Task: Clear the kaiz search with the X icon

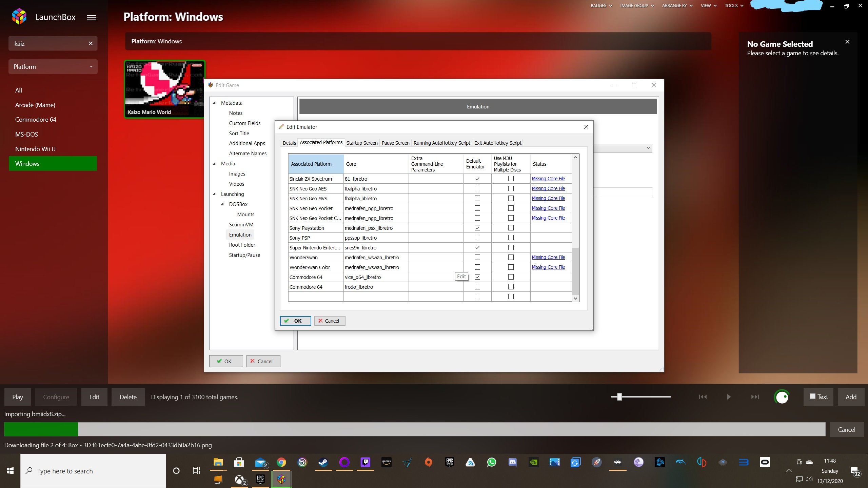Action: pos(91,43)
